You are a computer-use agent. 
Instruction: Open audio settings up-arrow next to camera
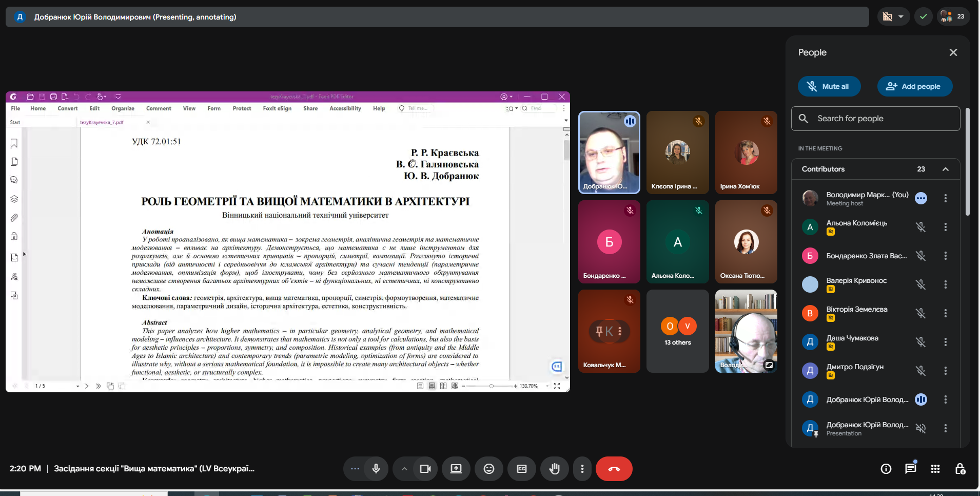coord(404,469)
